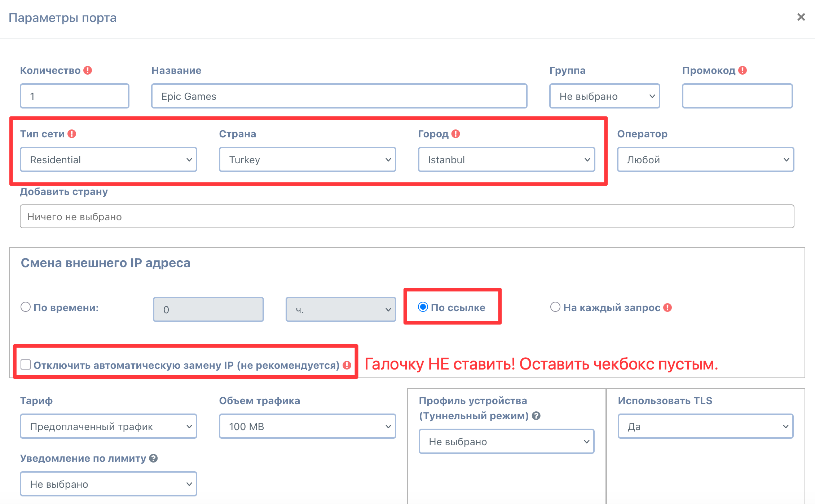Image resolution: width=815 pixels, height=504 pixels.
Task: Click the warning icon next to Тип сети
Action: (72, 134)
